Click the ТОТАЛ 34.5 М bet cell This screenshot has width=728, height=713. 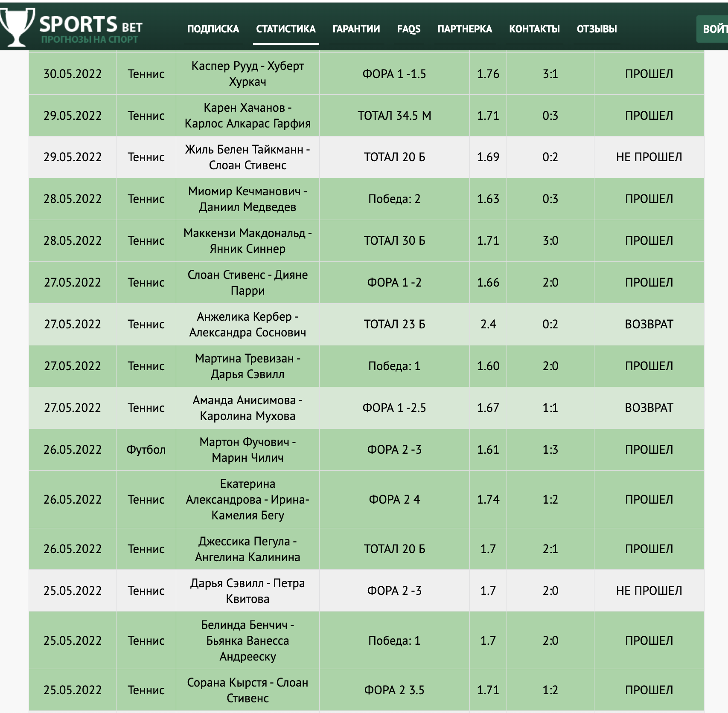tap(394, 116)
